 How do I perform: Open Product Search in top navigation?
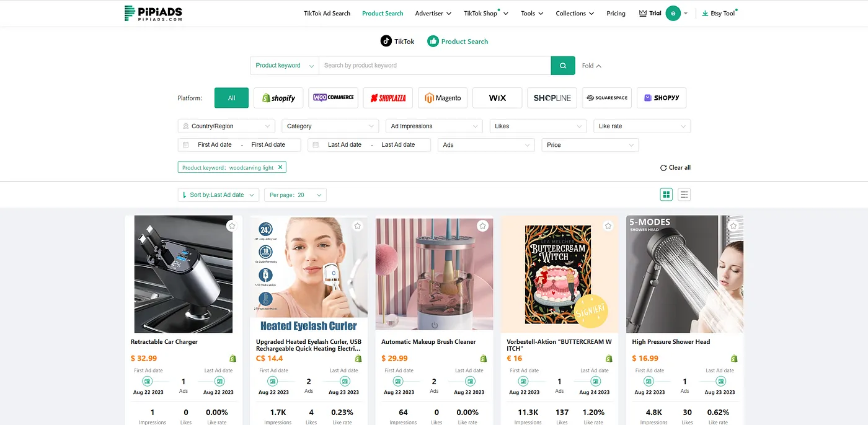383,13
